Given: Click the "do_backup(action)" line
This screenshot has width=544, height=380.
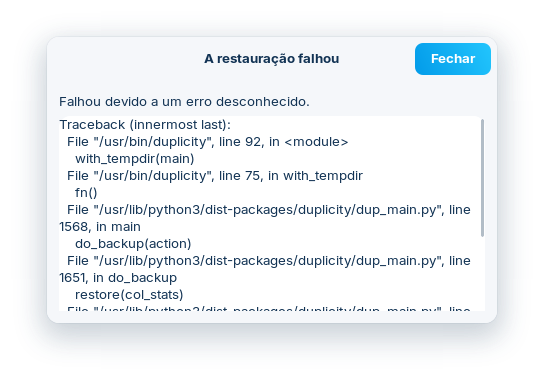Looking at the screenshot, I should pos(133,244).
